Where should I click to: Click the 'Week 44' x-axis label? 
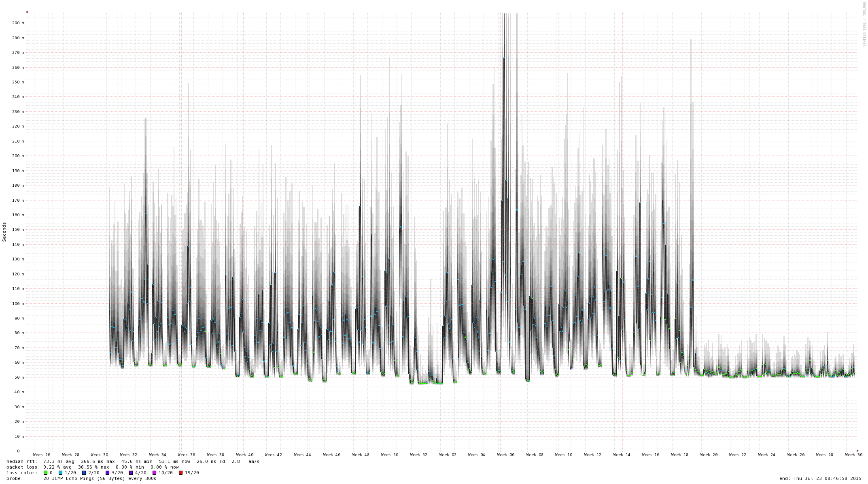[303, 455]
